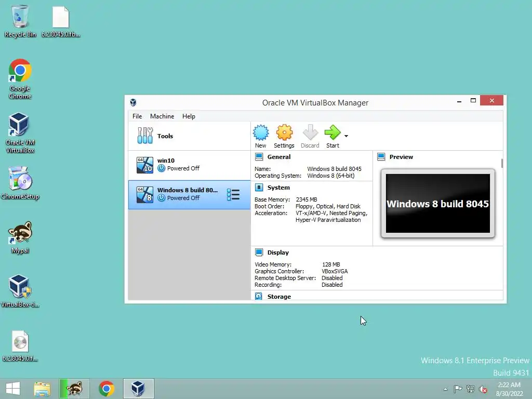Image resolution: width=532 pixels, height=399 pixels.
Task: Select the ChromeSetup desktop icon
Action: 20,183
